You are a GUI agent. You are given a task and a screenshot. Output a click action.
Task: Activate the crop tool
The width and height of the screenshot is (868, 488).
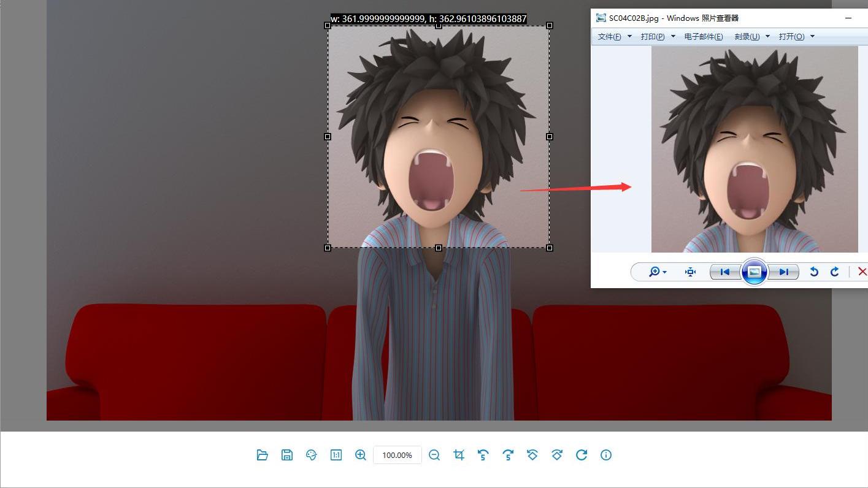click(459, 455)
